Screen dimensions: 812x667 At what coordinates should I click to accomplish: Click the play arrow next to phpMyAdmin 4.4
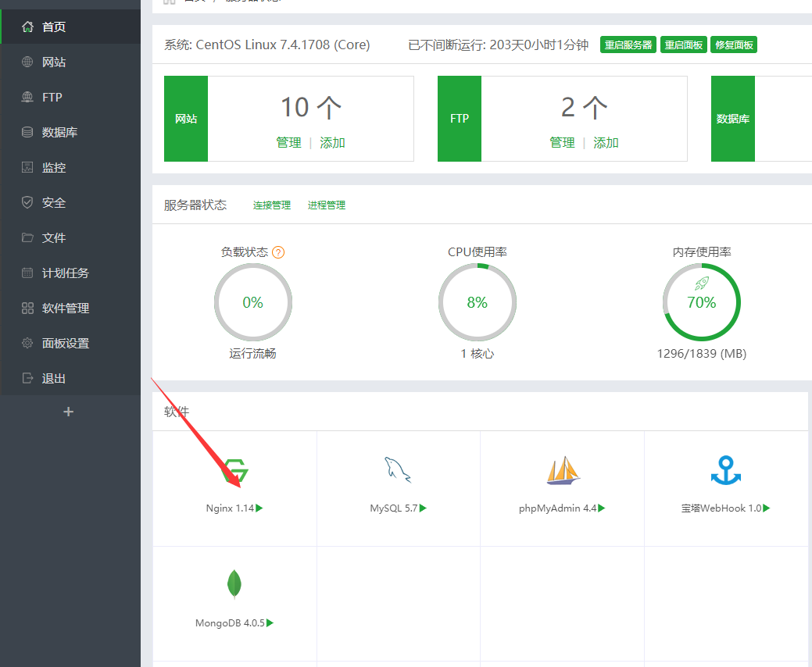[x=602, y=508]
